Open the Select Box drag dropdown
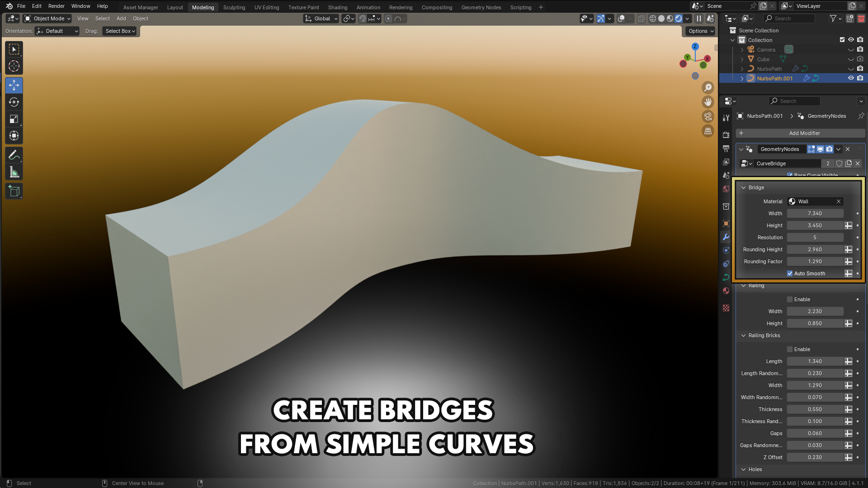 pos(120,31)
